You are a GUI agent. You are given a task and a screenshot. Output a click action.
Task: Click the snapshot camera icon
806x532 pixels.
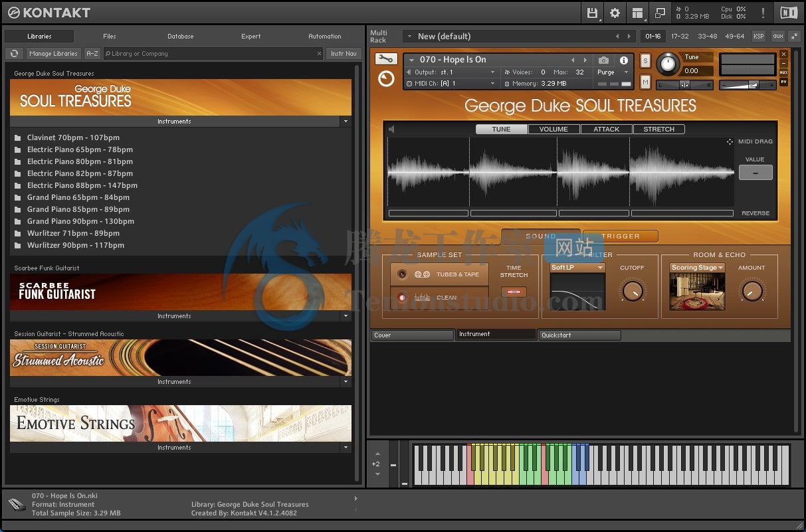(x=603, y=59)
